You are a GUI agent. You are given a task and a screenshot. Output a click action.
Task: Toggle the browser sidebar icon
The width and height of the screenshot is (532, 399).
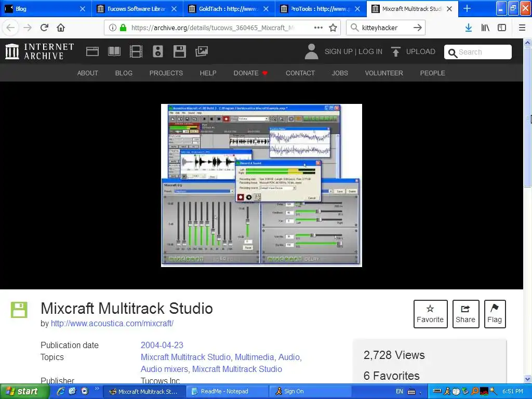click(x=502, y=28)
